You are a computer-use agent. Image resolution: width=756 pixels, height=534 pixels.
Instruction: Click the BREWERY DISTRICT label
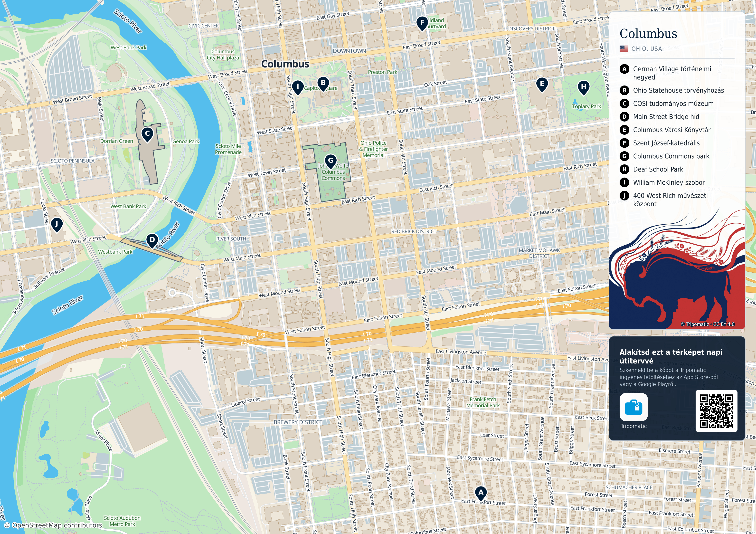coord(298,422)
